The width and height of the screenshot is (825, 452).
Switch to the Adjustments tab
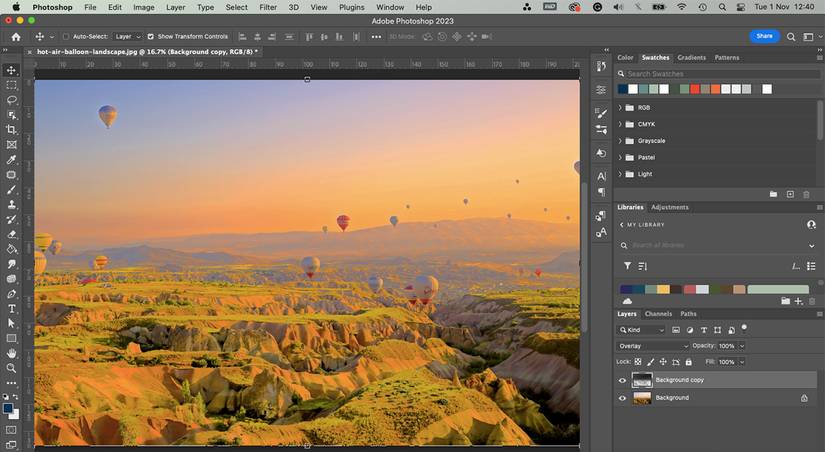point(670,207)
